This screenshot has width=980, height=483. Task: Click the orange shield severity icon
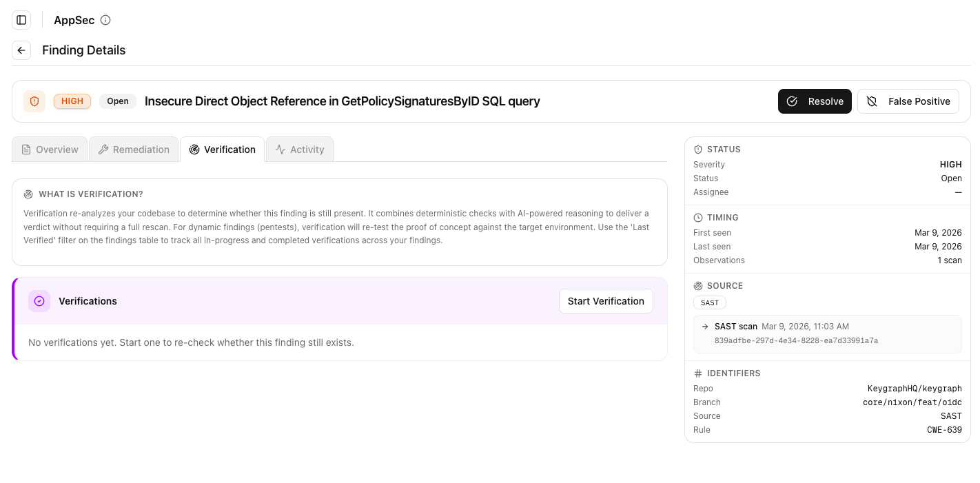[x=34, y=101]
